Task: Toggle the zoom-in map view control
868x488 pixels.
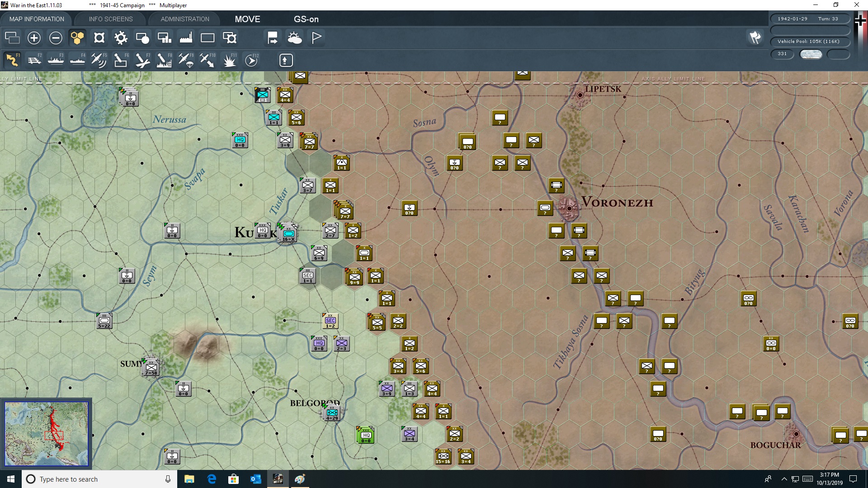Action: [x=34, y=38]
